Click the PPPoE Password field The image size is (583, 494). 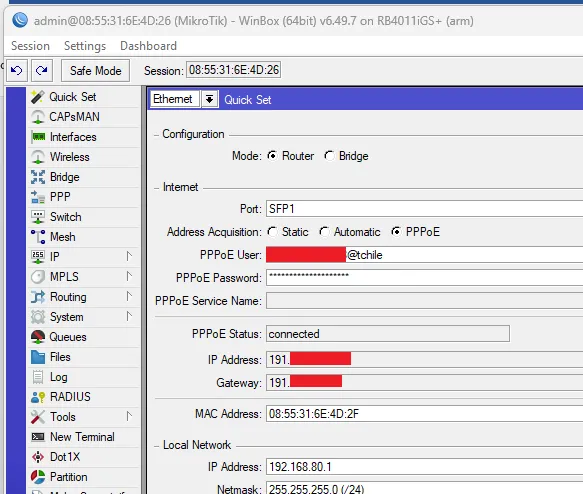click(424, 278)
